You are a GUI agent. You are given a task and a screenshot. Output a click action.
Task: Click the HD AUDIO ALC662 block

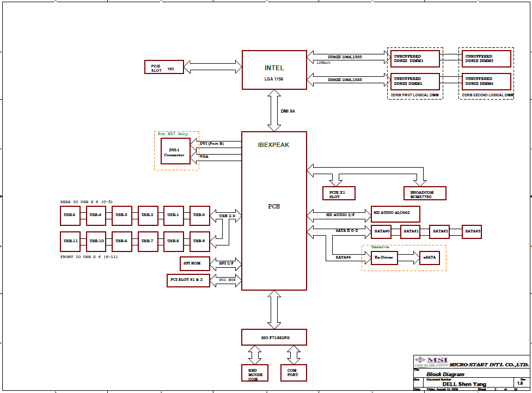pos(395,213)
